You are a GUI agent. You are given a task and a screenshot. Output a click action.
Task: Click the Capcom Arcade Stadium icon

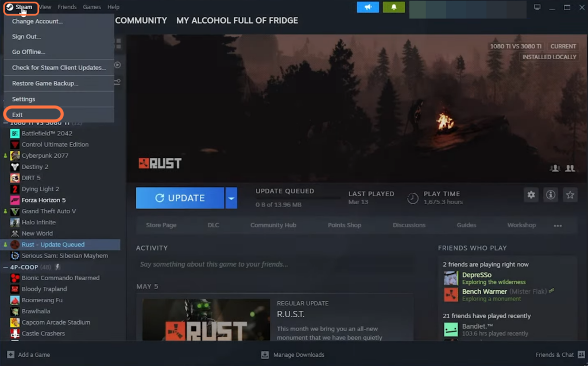[x=14, y=322]
